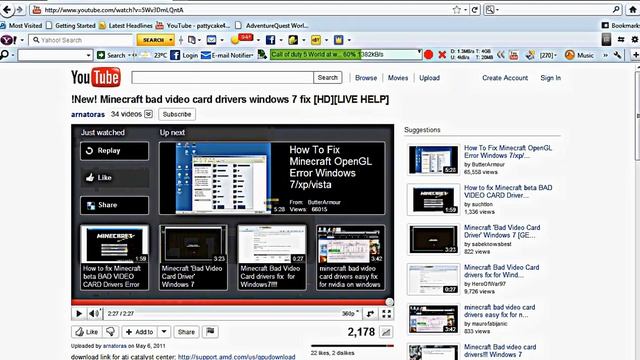Screen dimensions: 640x360
Task: Open the Facebook icon in the Yahoo toolbar
Action: (270, 40)
